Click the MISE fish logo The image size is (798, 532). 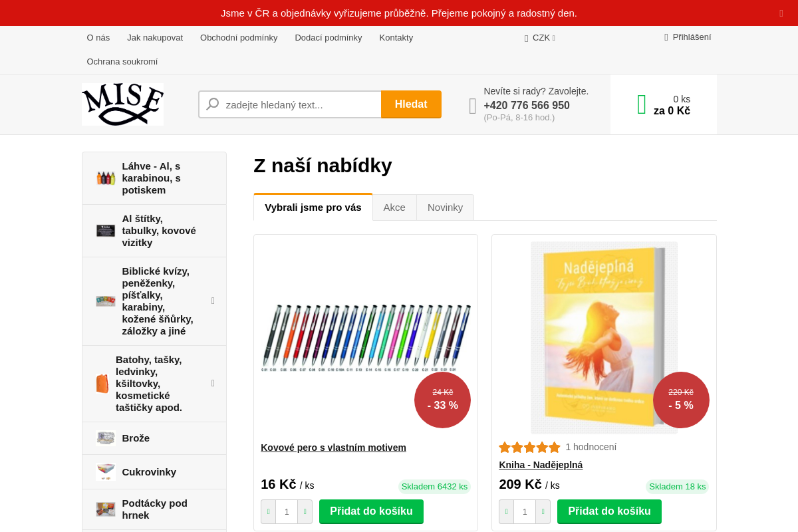click(122, 104)
